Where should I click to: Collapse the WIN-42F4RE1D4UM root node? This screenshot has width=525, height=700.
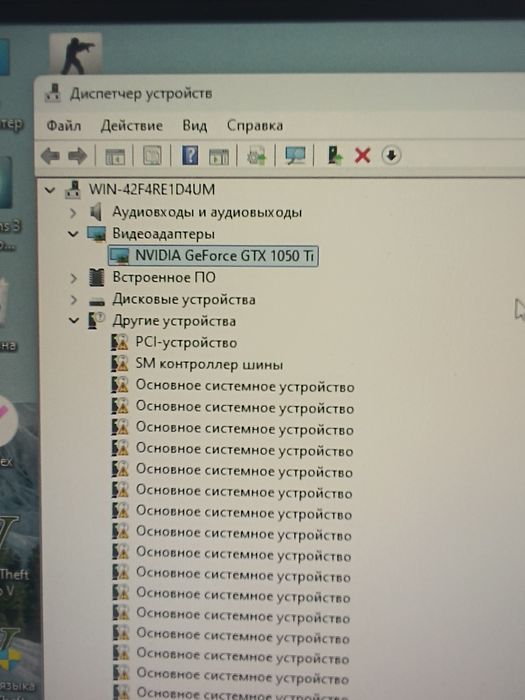[x=50, y=190]
